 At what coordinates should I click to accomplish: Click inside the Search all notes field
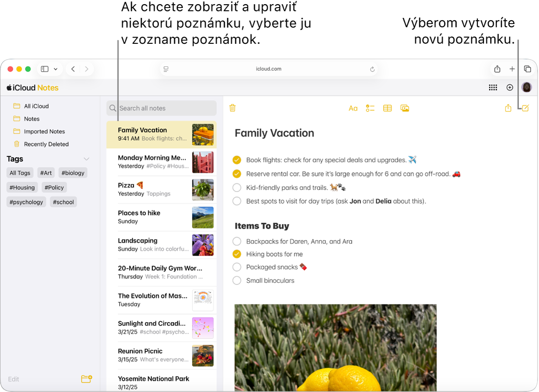point(161,108)
